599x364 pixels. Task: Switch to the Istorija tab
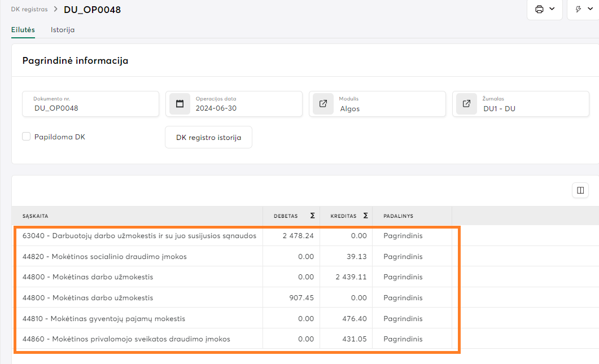63,30
